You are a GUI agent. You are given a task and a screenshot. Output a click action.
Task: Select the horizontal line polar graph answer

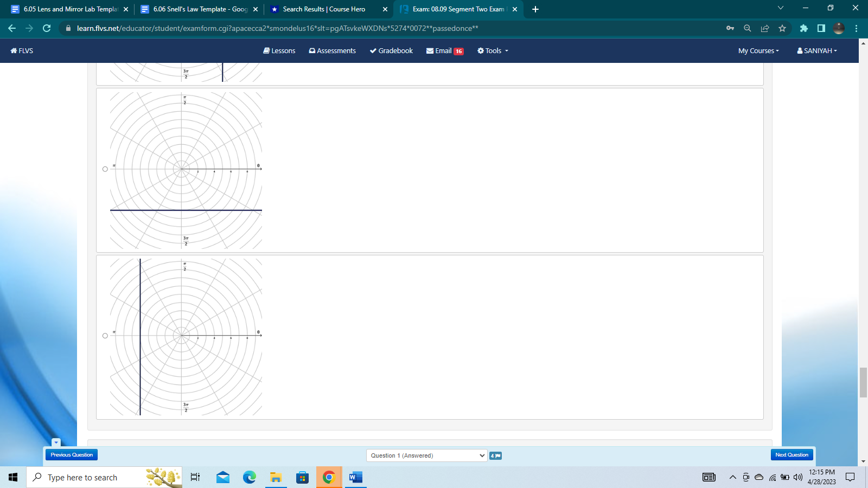(x=105, y=169)
